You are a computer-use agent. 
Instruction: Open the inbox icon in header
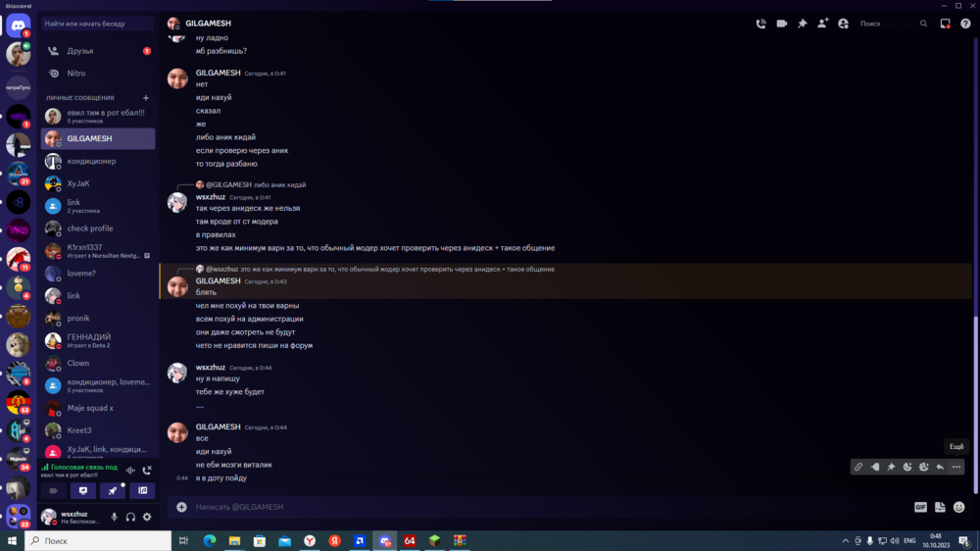point(945,24)
